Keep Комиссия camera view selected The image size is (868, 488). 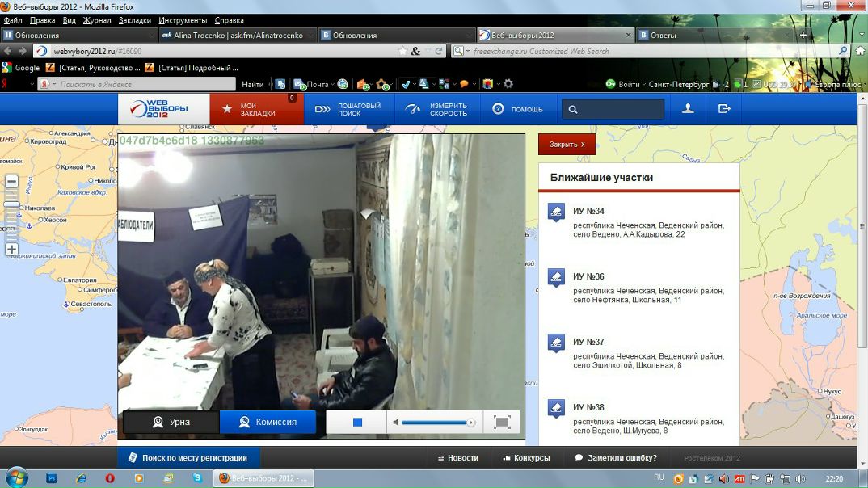[x=268, y=421]
